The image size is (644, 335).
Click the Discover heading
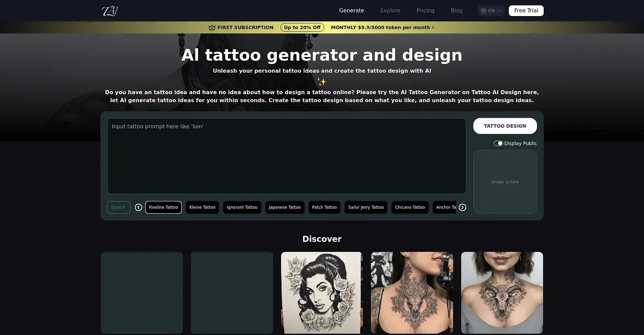click(322, 239)
